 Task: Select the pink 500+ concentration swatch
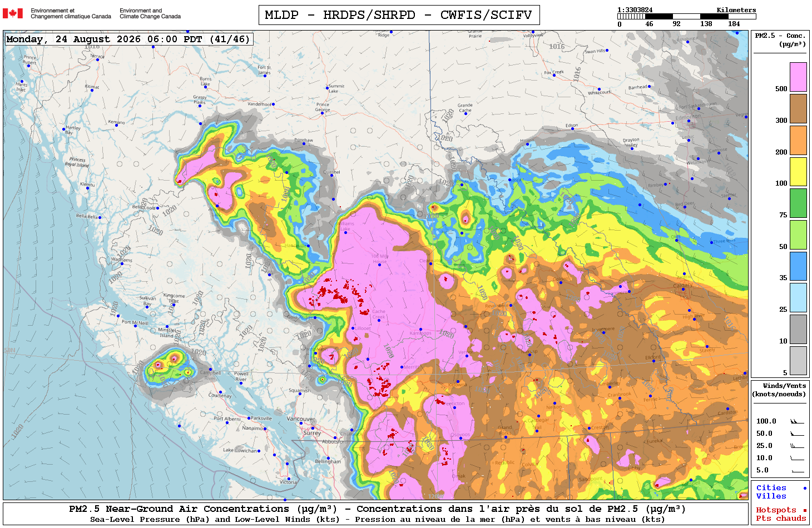point(798,77)
